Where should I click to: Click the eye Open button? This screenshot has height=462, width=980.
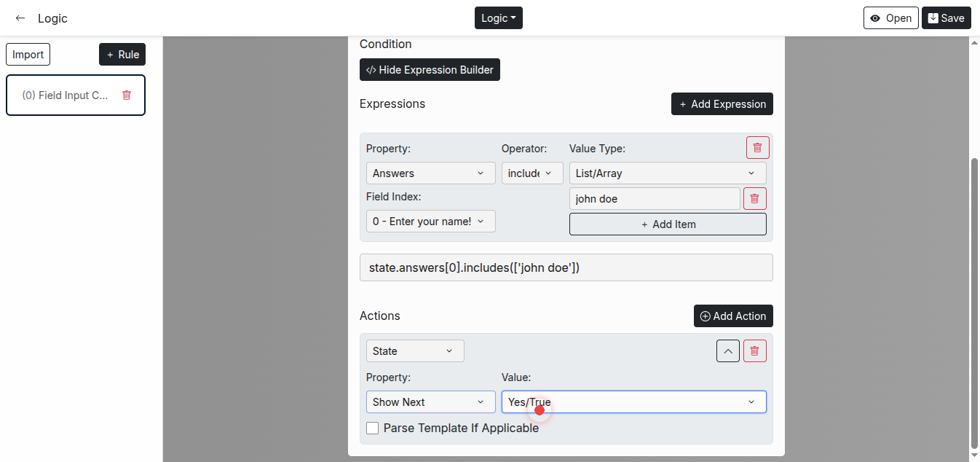(x=890, y=18)
